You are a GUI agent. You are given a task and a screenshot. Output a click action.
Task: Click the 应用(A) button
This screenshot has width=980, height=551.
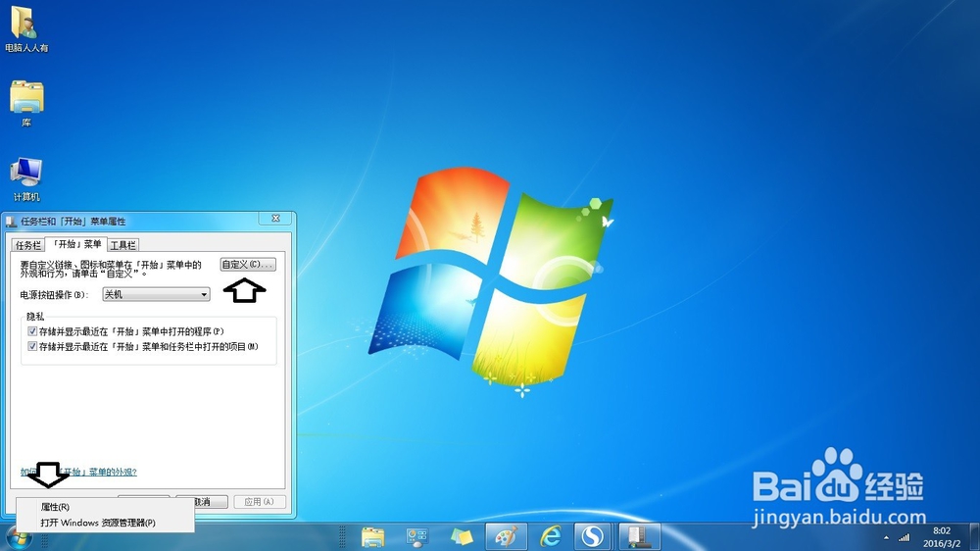260,502
